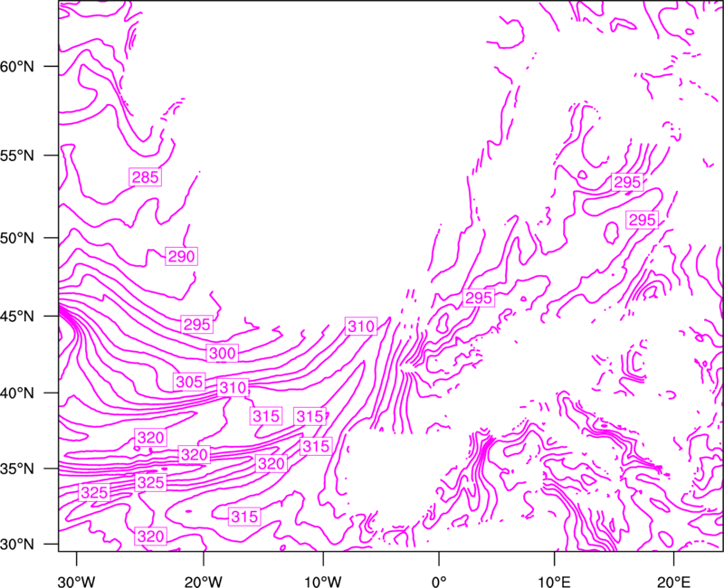Click the 40°N latitude axis label

(x=17, y=394)
